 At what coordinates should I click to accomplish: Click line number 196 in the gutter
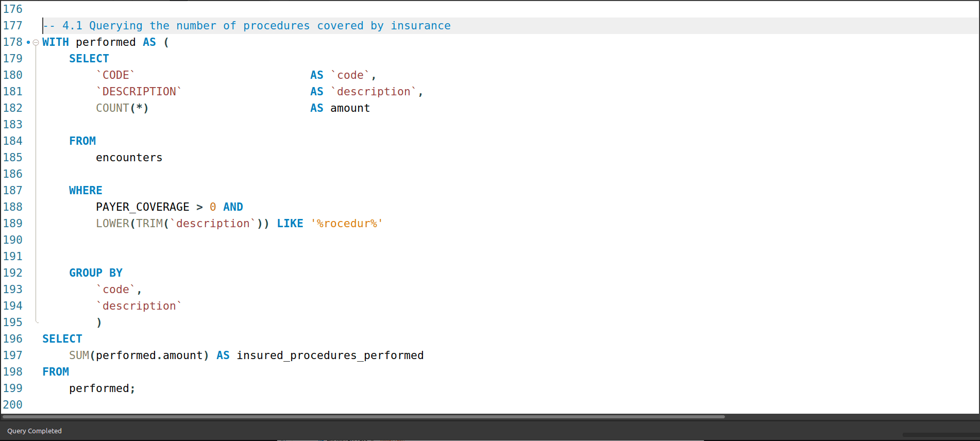tap(13, 339)
